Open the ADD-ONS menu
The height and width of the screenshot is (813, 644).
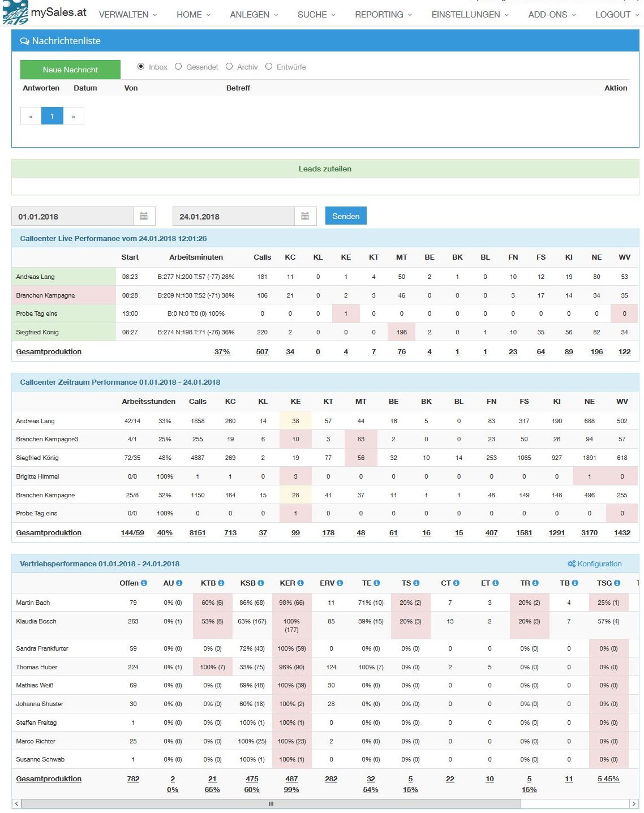(552, 15)
